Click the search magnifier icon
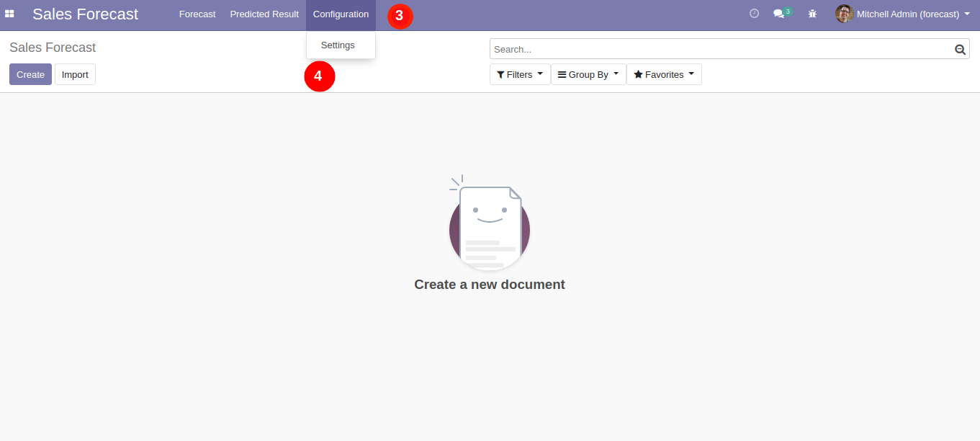This screenshot has width=980, height=441. 960,50
